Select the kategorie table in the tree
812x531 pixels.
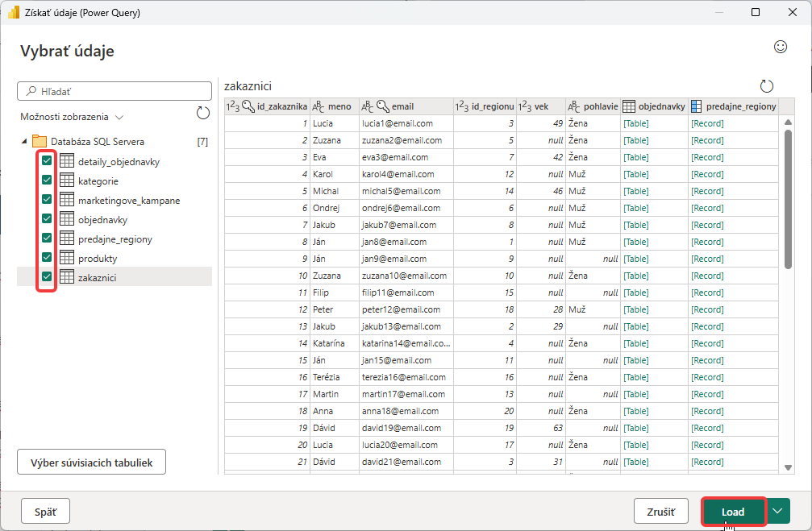[x=98, y=181]
